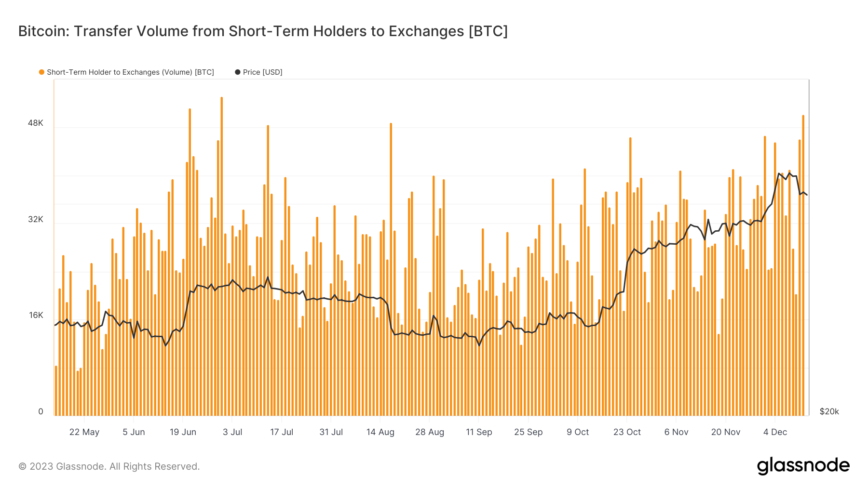Select the 3 Jul date tick

tap(232, 432)
